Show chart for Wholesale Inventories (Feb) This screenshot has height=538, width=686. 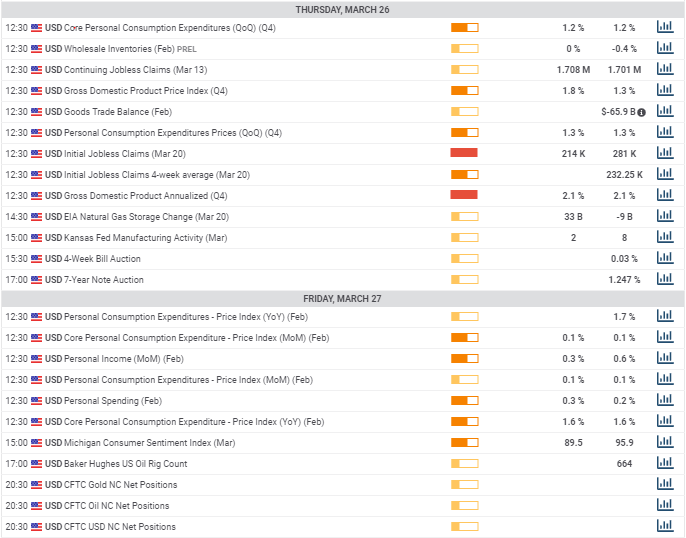664,48
